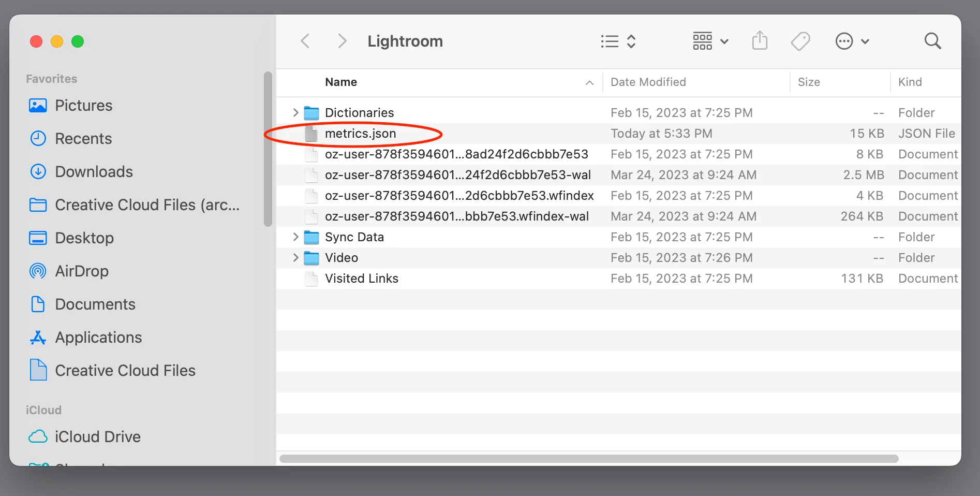Sort by the Name column header

click(341, 82)
